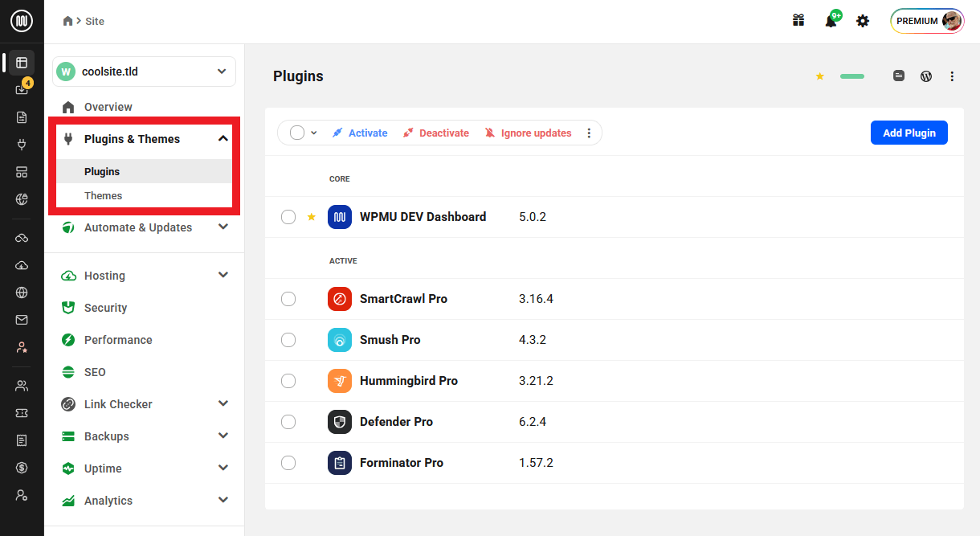The image size is (980, 536).
Task: Click the dollar coin icon in left rail
Action: (22, 468)
